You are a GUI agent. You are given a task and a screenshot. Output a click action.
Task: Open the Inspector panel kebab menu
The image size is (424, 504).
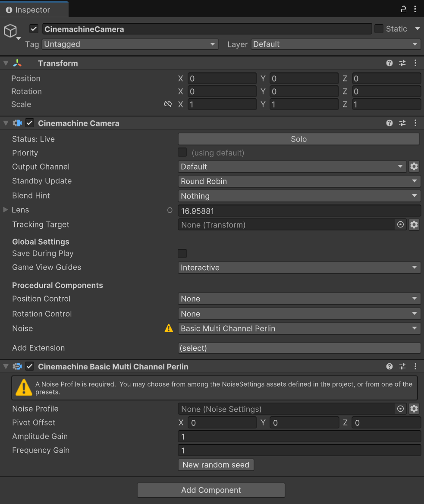(x=415, y=9)
